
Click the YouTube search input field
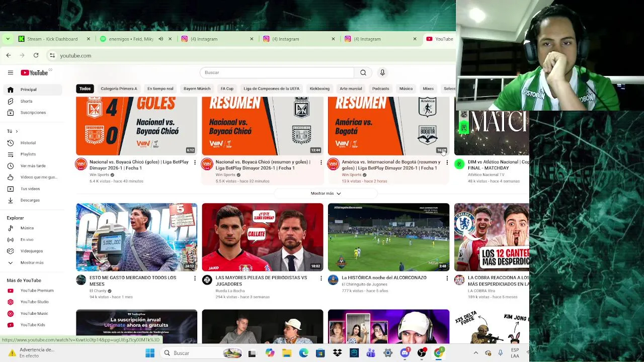277,72
